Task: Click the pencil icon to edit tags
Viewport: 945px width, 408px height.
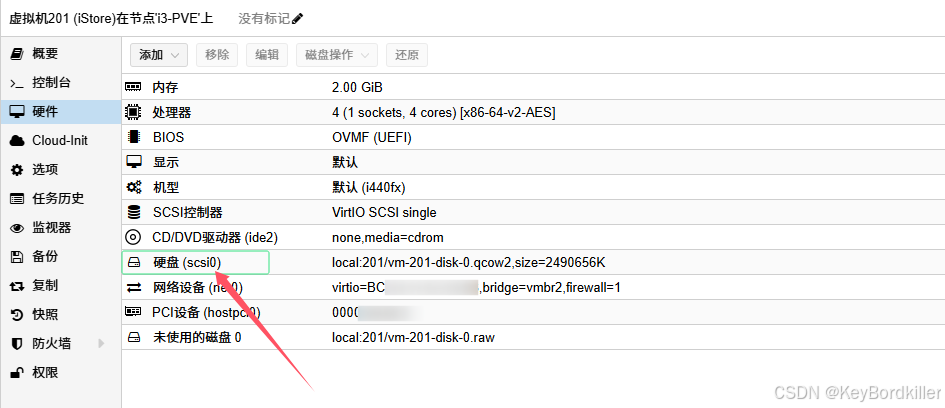Action: (297, 19)
